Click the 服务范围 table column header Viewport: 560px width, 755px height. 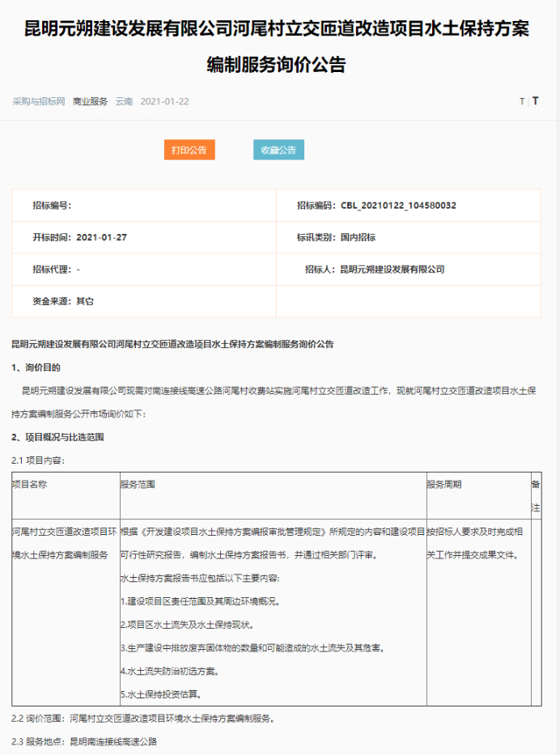pyautogui.click(x=138, y=484)
